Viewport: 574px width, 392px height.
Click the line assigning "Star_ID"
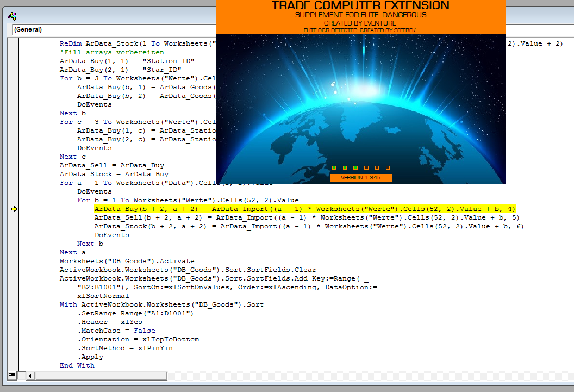click(121, 70)
